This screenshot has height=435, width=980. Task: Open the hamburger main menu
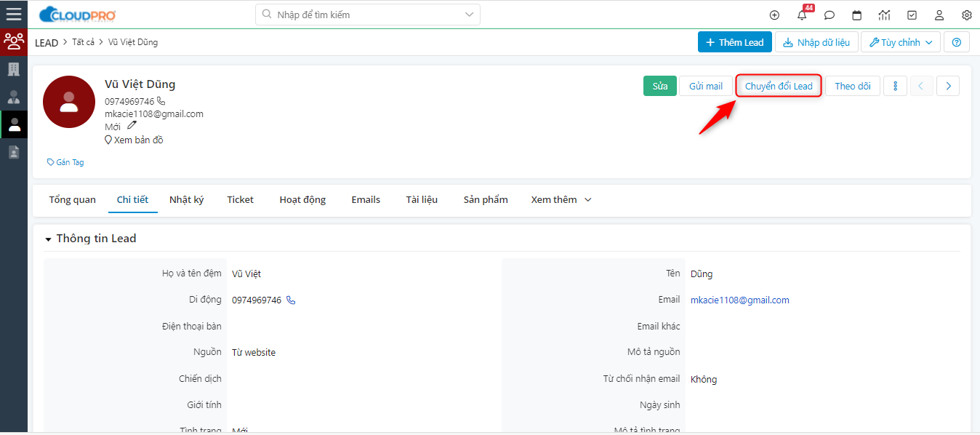(14, 14)
